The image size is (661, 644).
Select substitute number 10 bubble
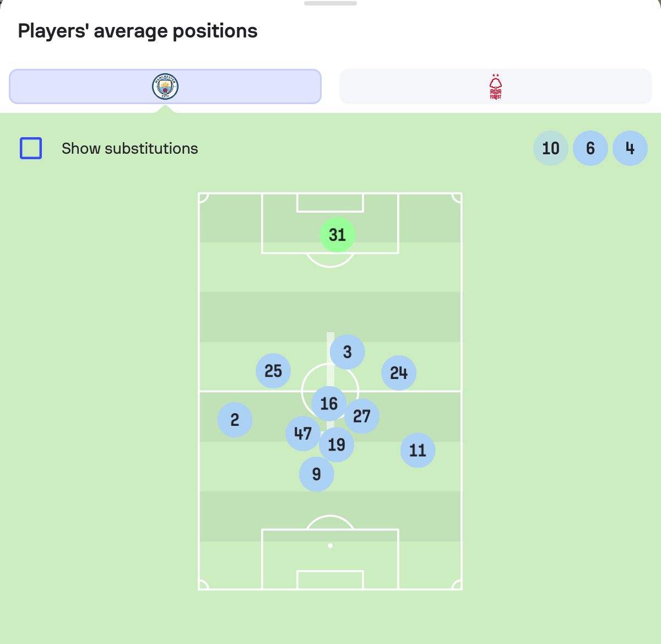pos(551,148)
